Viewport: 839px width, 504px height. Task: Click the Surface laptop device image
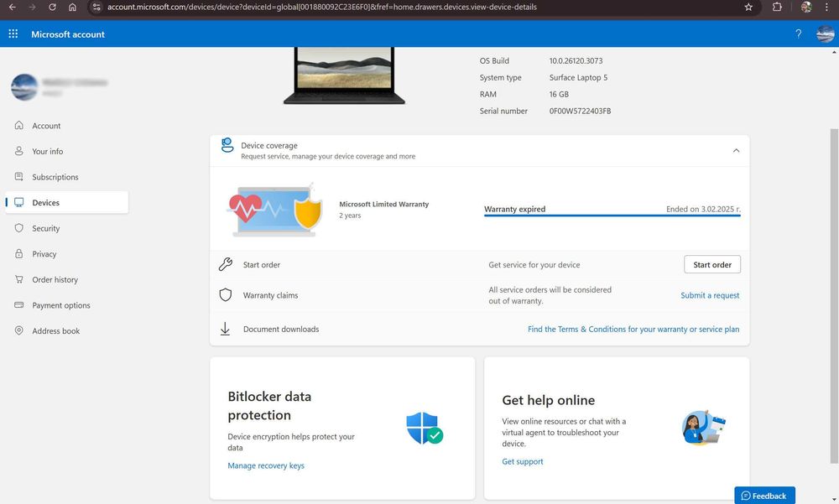click(x=344, y=75)
